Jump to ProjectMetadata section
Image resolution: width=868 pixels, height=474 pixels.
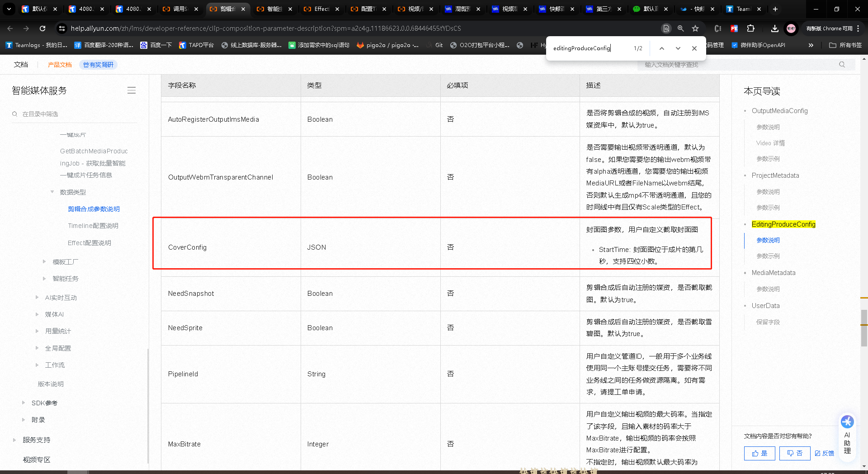[775, 175]
